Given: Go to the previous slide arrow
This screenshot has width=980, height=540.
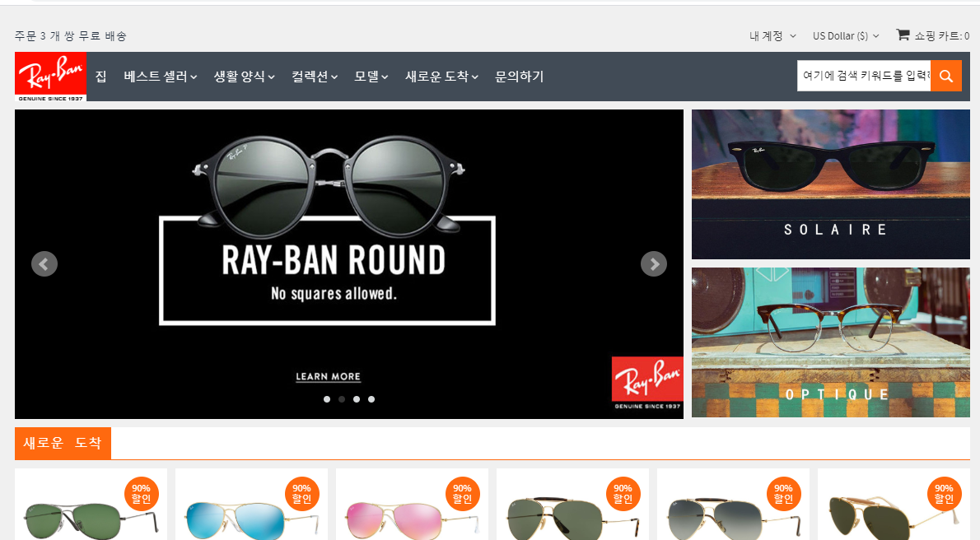Looking at the screenshot, I should pyautogui.click(x=44, y=263).
